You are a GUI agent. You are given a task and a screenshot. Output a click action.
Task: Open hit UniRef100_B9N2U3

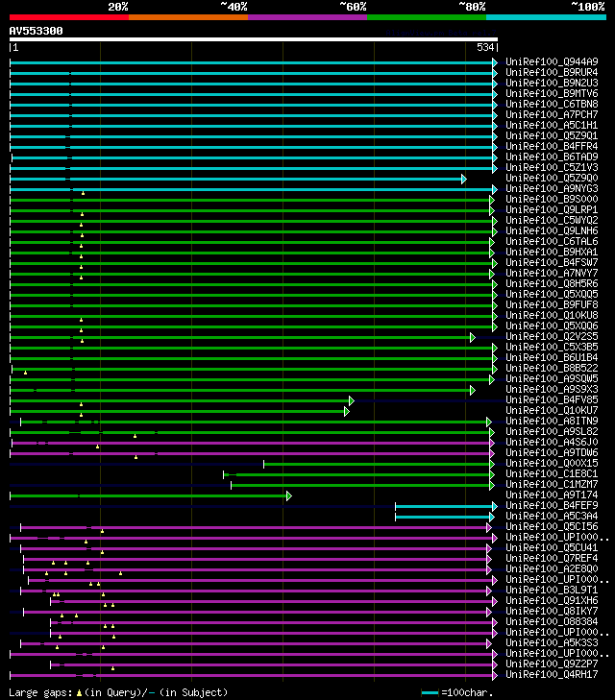[x=552, y=83]
